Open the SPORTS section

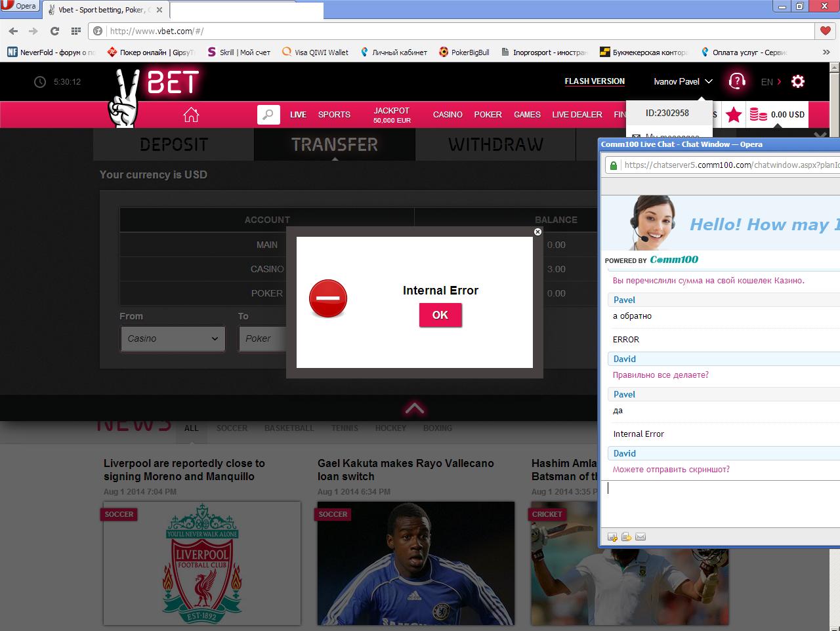[334, 115]
